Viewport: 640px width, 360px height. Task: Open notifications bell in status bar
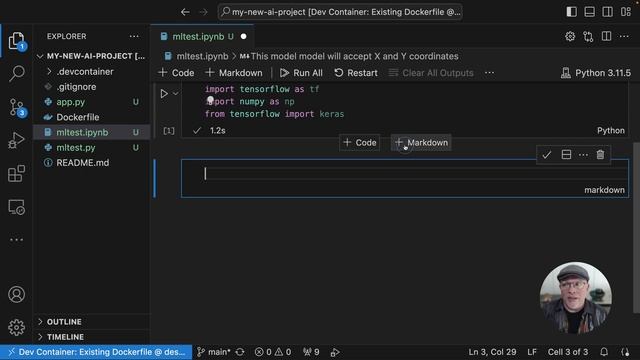(x=604, y=352)
